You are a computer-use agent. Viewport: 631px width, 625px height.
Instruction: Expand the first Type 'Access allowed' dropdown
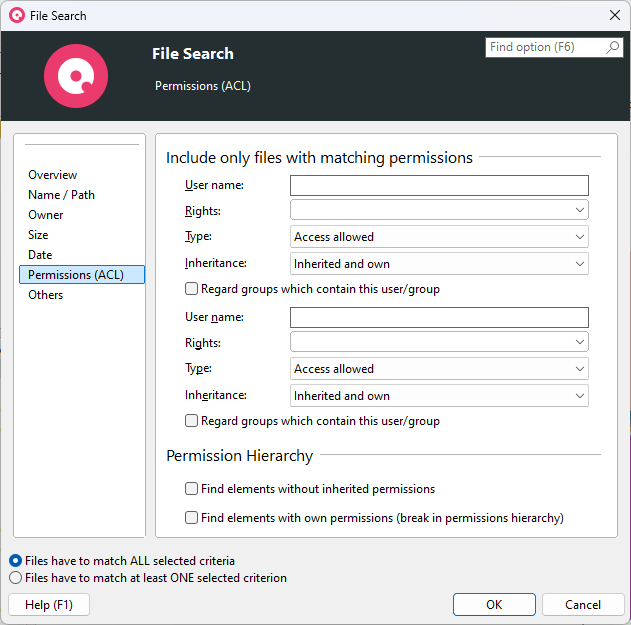(438, 237)
